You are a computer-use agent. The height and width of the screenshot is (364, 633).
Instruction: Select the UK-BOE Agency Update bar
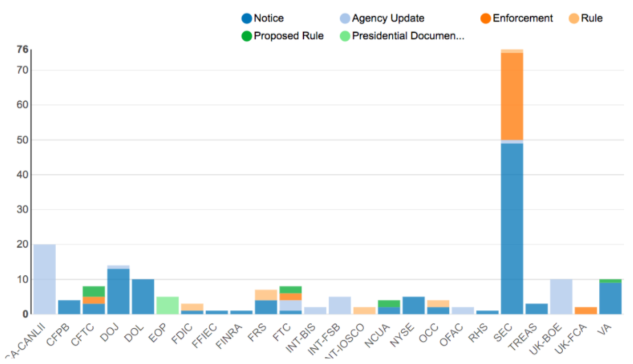pyautogui.click(x=561, y=297)
